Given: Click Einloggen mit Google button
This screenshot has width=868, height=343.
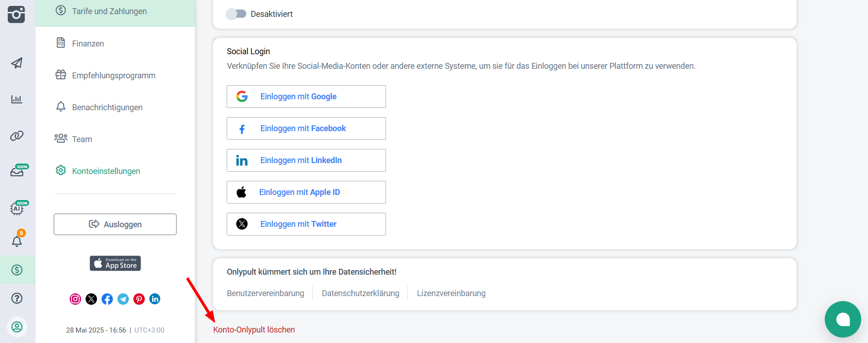Looking at the screenshot, I should point(306,97).
